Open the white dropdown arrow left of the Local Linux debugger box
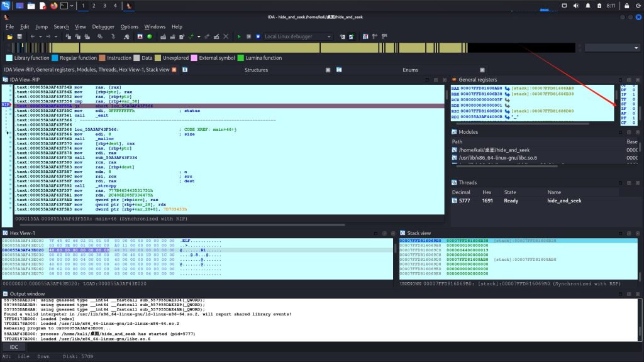Screen dimensions: 644x362 pos(199,36)
